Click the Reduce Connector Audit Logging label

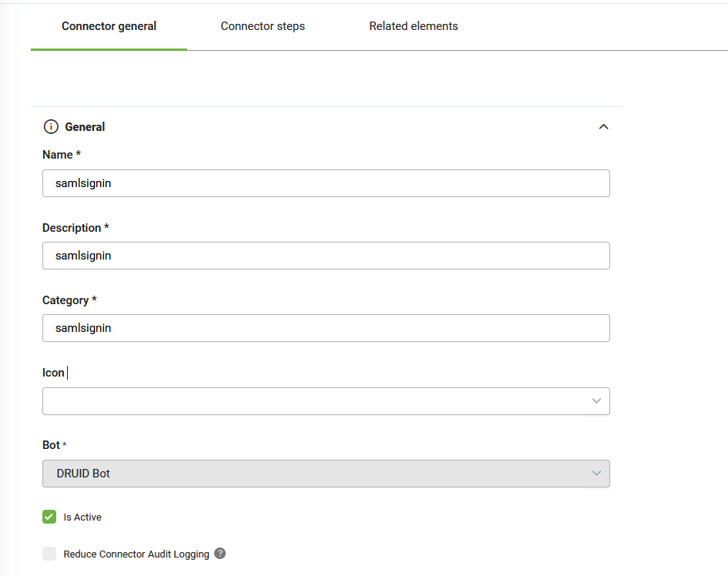click(x=136, y=554)
